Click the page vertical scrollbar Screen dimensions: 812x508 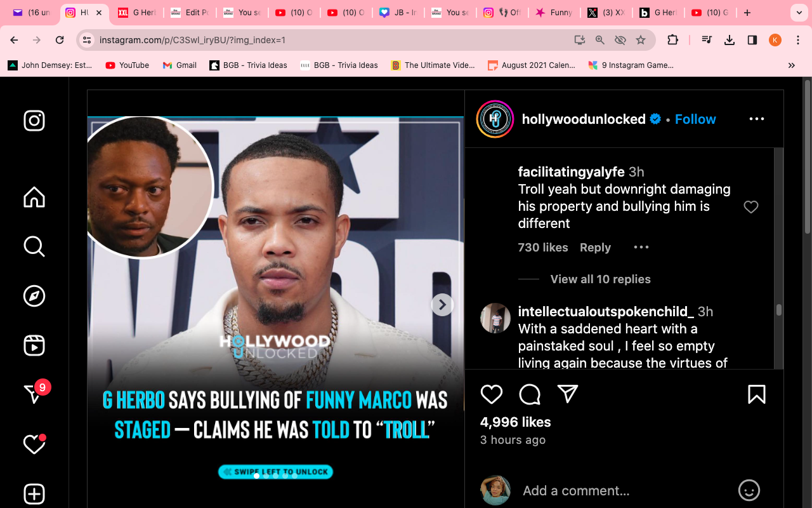coord(807,156)
